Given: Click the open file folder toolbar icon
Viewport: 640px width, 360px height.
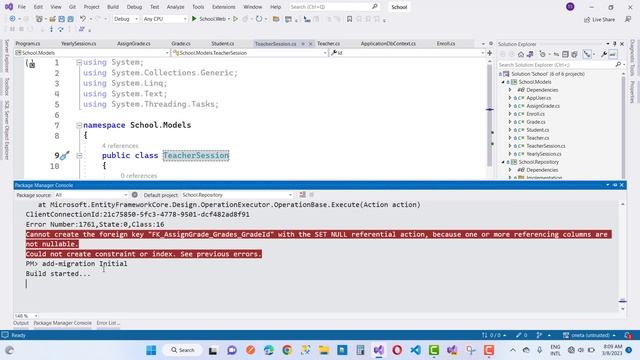Looking at the screenshot, I should click(x=276, y=19).
